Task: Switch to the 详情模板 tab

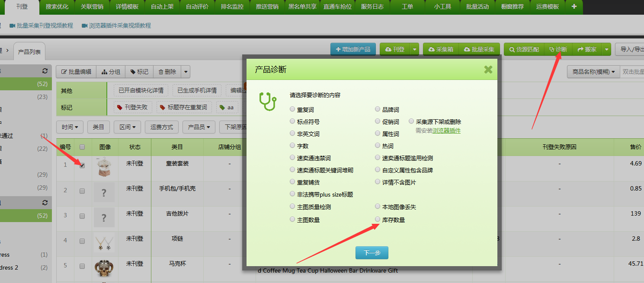Action: [127, 6]
